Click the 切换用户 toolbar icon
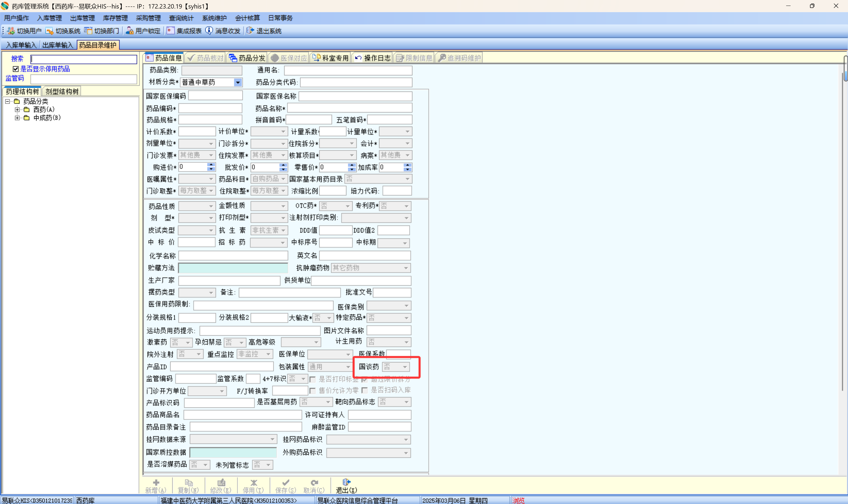 coord(11,31)
